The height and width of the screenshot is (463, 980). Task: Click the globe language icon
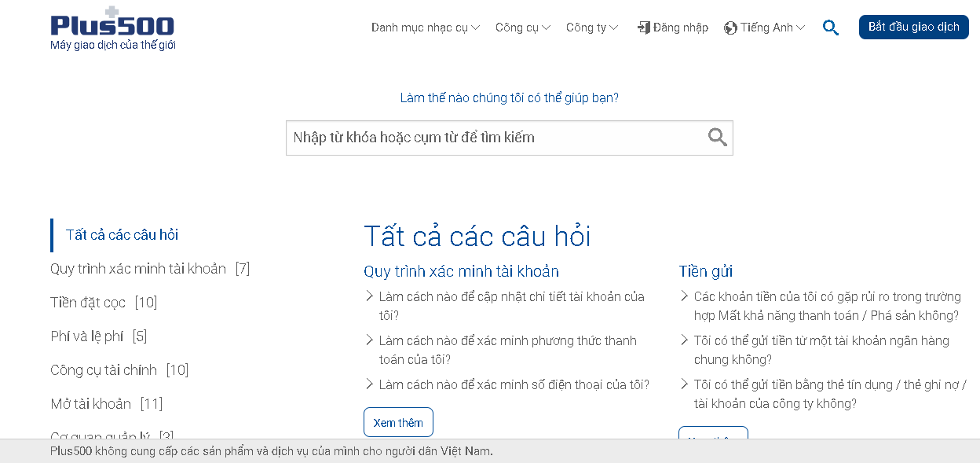point(730,28)
